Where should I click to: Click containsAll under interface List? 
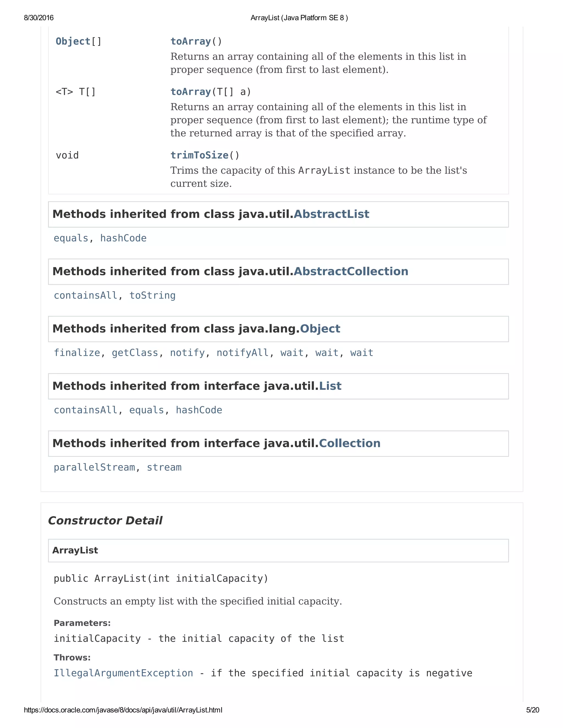85,410
